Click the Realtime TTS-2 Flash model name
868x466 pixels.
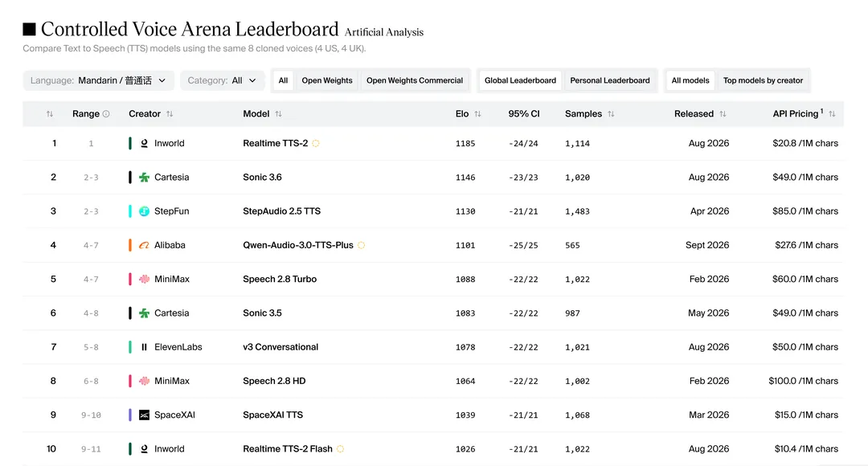pyautogui.click(x=288, y=449)
